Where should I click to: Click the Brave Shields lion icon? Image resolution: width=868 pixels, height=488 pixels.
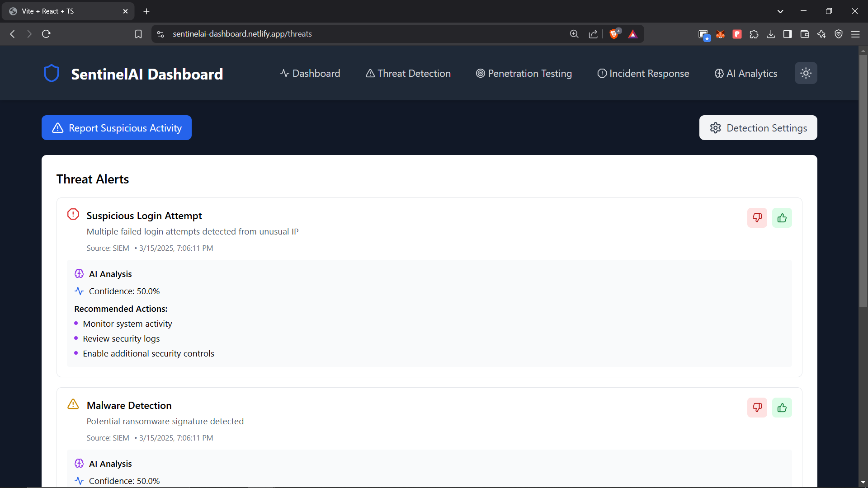614,34
